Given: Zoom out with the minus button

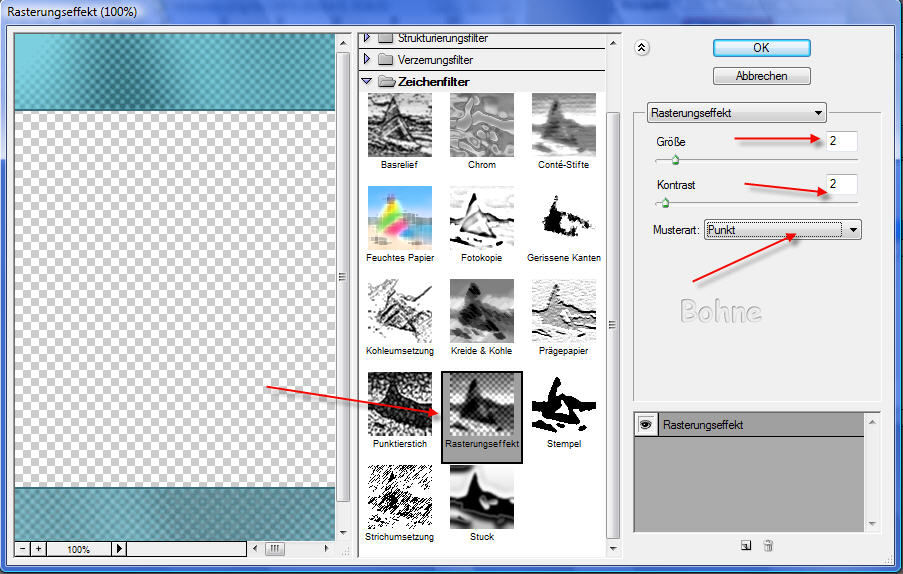Looking at the screenshot, I should click(23, 549).
